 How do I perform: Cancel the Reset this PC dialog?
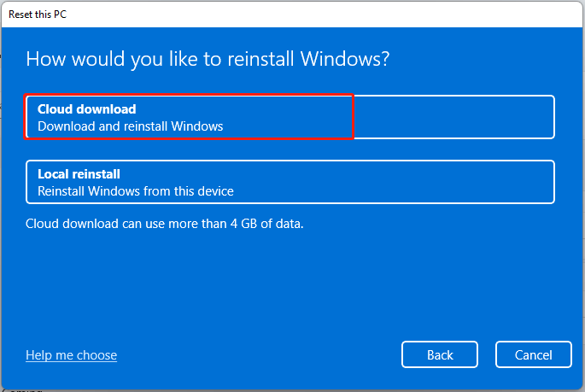(534, 354)
